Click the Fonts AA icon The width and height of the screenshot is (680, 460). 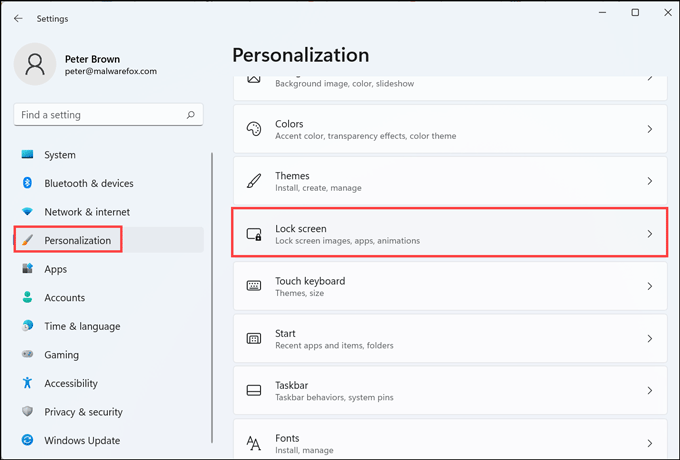point(254,443)
